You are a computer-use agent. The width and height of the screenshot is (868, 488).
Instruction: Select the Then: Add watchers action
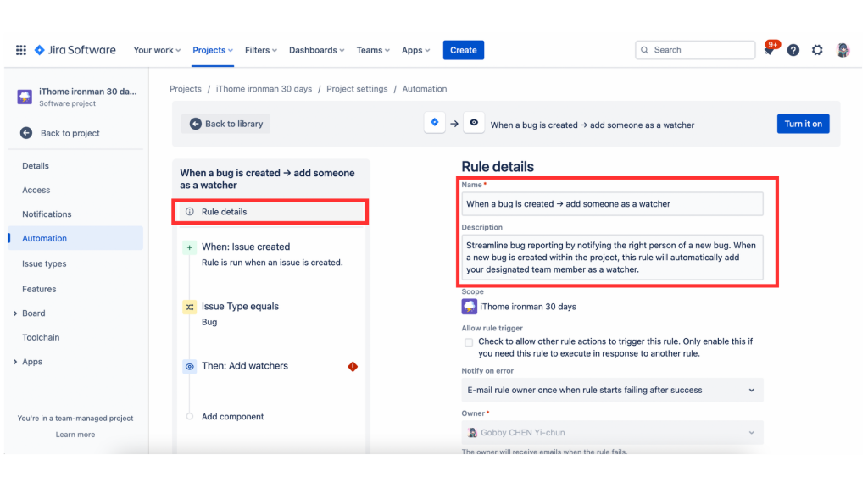[x=245, y=366]
